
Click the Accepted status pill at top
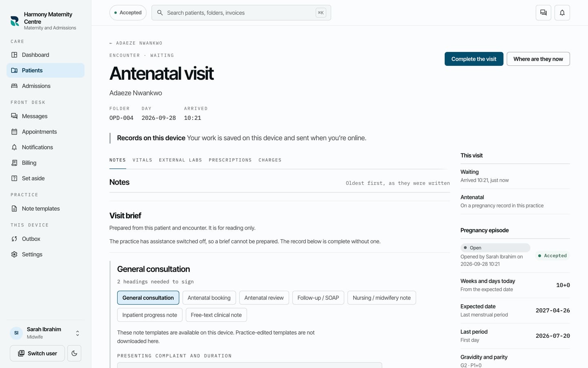click(128, 13)
